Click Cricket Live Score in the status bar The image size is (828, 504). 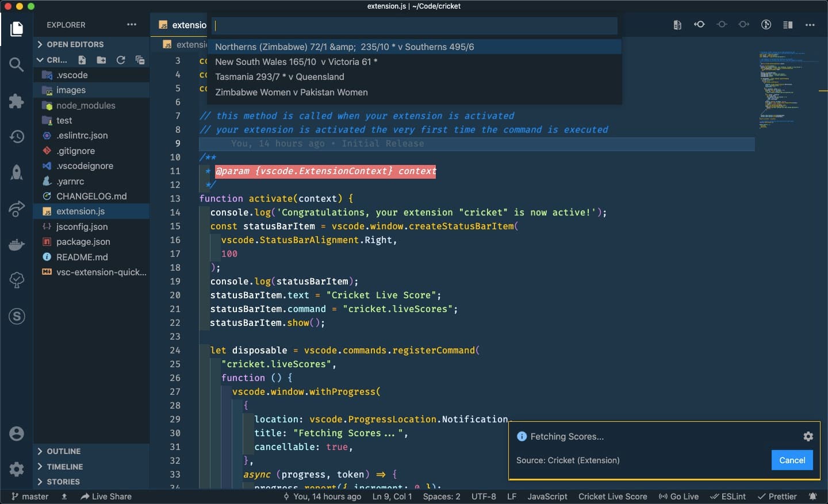click(613, 497)
